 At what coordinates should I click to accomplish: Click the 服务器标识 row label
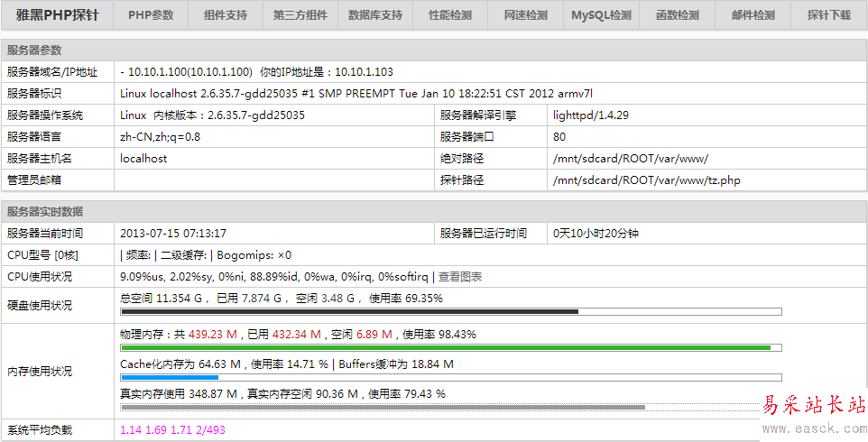point(34,94)
